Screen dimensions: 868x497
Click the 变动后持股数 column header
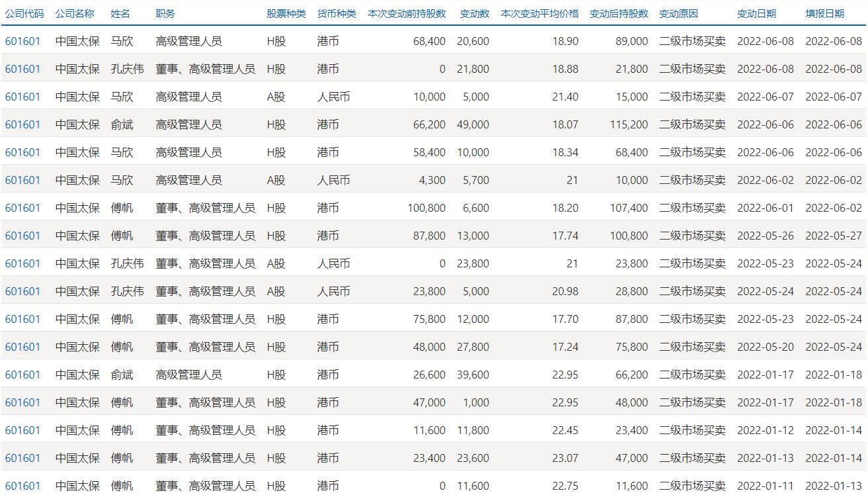619,13
